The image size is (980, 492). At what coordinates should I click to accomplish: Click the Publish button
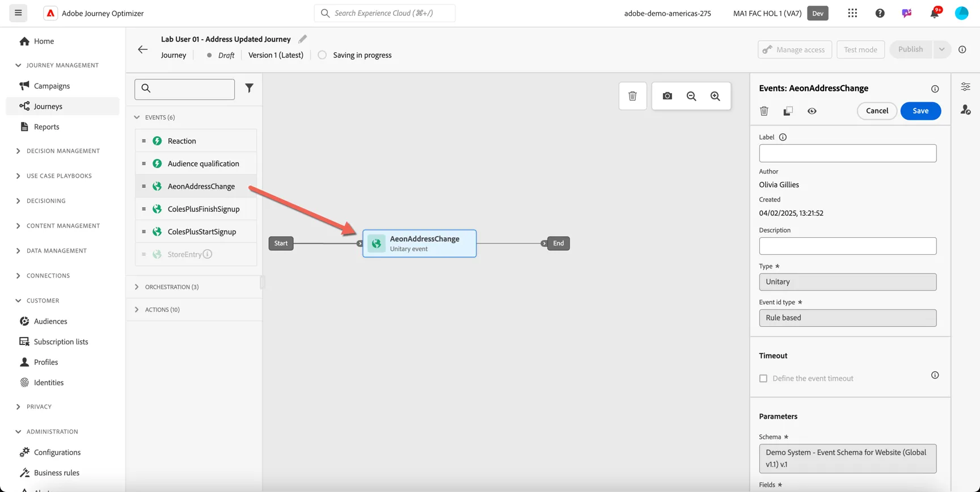[910, 49]
